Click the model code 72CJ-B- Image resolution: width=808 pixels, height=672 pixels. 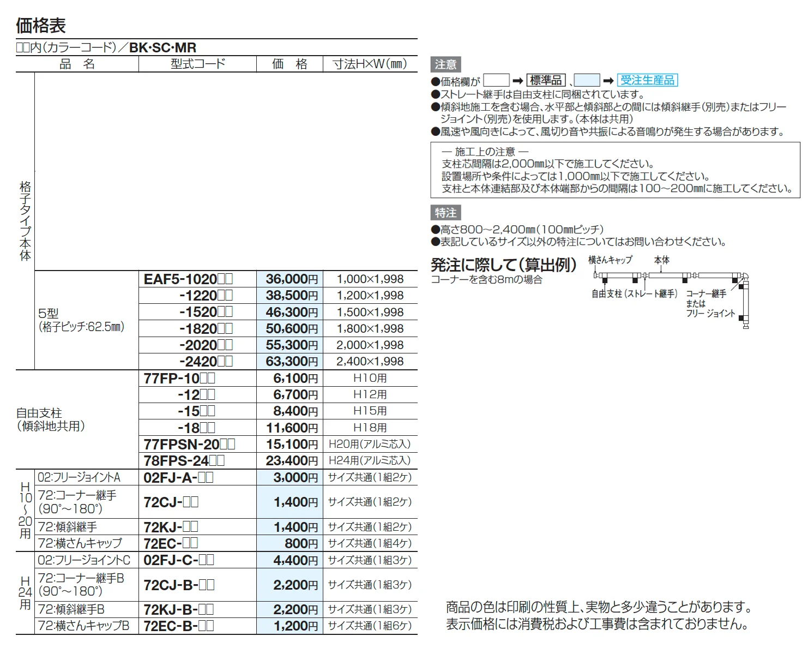pyautogui.click(x=179, y=585)
